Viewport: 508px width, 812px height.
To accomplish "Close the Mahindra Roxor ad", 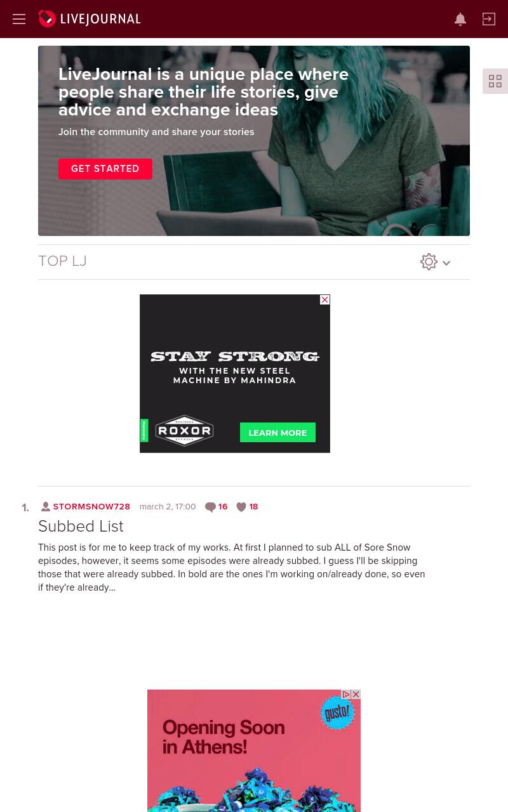I will pyautogui.click(x=324, y=299).
